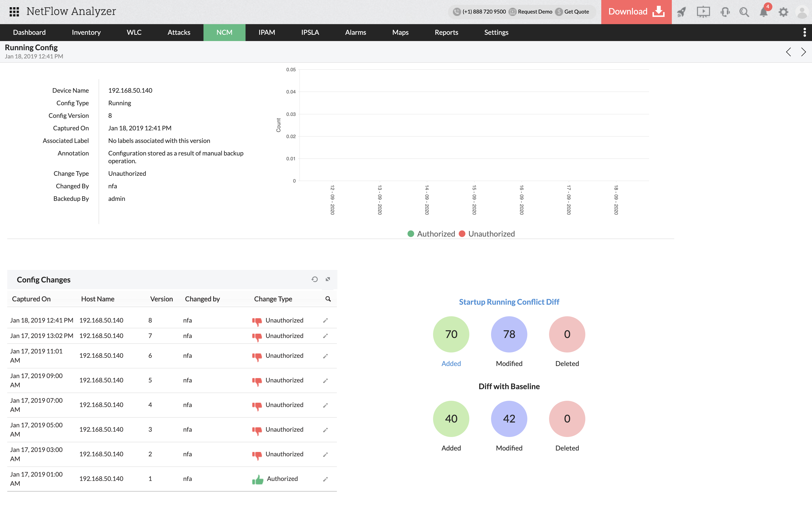The height and width of the screenshot is (507, 812).
Task: Go to previous config version arrow
Action: (x=789, y=52)
